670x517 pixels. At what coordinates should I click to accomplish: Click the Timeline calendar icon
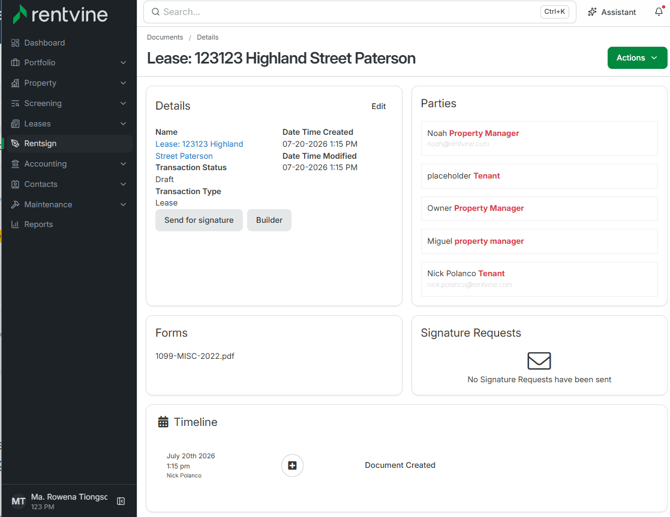click(163, 422)
